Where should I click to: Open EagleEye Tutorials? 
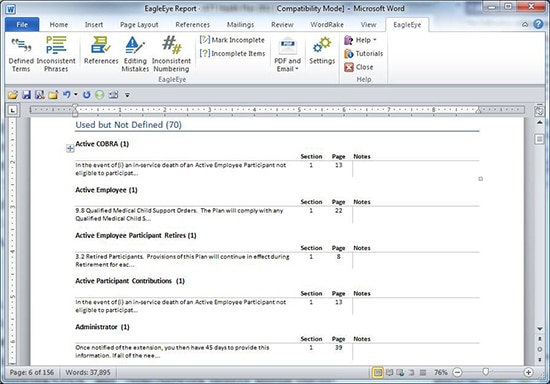pos(363,53)
